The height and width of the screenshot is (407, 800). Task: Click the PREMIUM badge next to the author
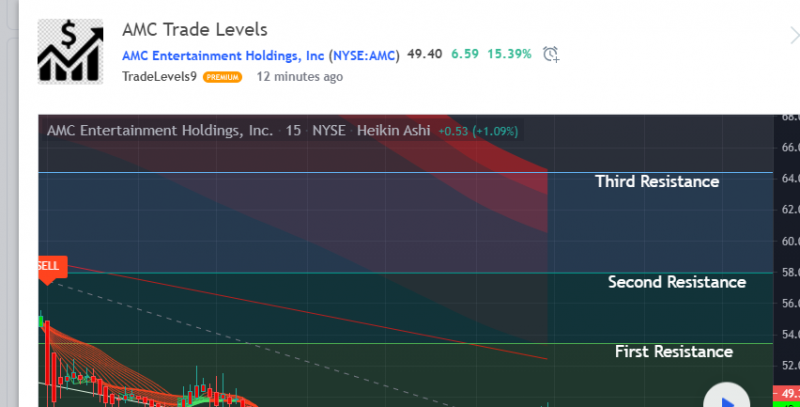(x=222, y=77)
